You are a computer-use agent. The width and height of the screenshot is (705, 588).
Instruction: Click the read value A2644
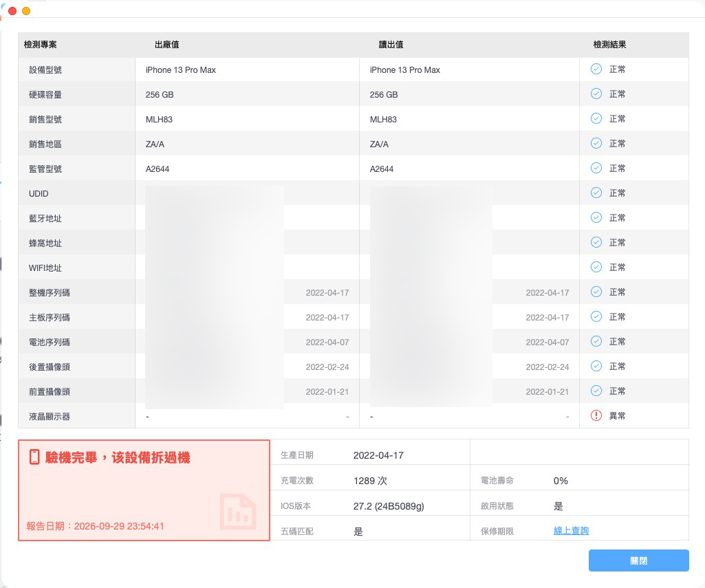click(382, 169)
